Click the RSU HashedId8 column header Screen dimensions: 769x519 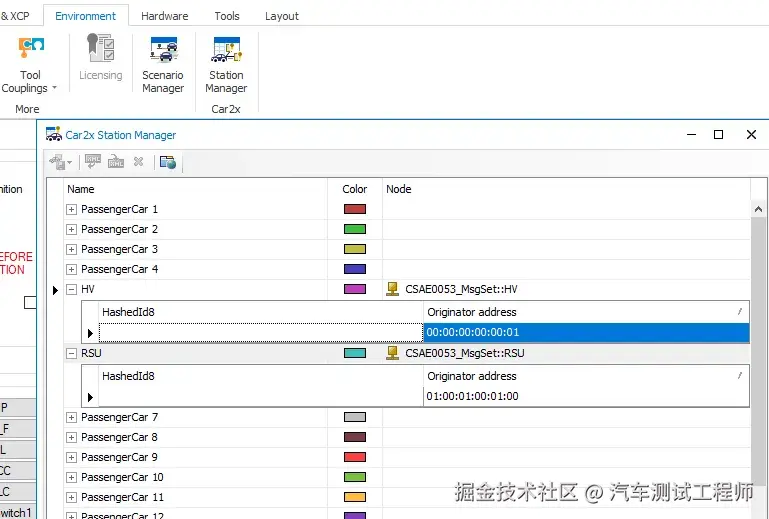pyautogui.click(x=261, y=376)
